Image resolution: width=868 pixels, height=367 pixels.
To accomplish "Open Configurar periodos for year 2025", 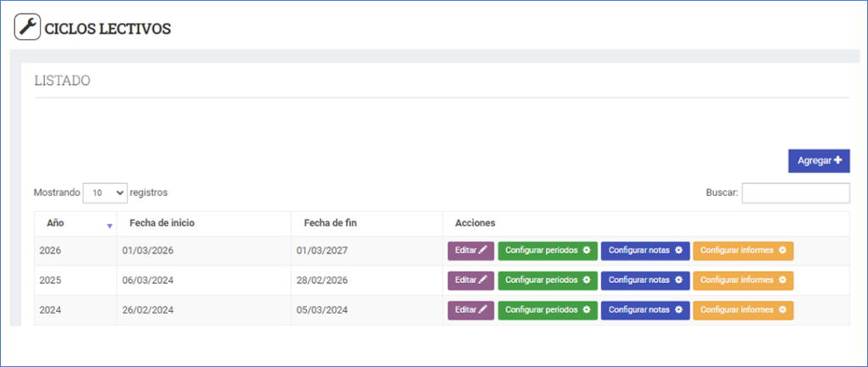I will [547, 280].
